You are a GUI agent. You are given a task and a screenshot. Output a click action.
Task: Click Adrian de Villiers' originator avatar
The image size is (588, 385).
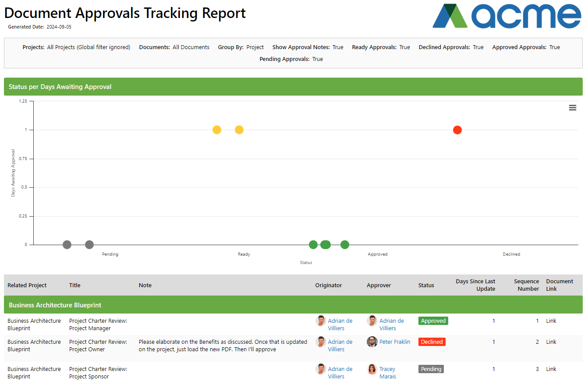[x=320, y=321]
